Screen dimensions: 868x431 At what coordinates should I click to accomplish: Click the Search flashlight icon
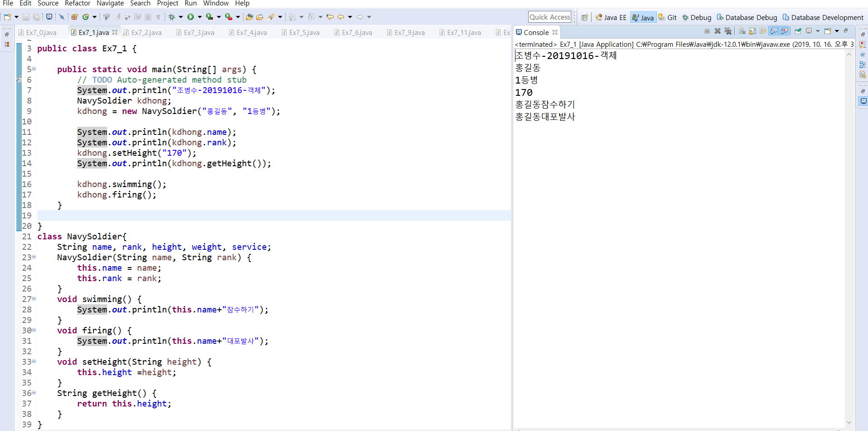271,17
